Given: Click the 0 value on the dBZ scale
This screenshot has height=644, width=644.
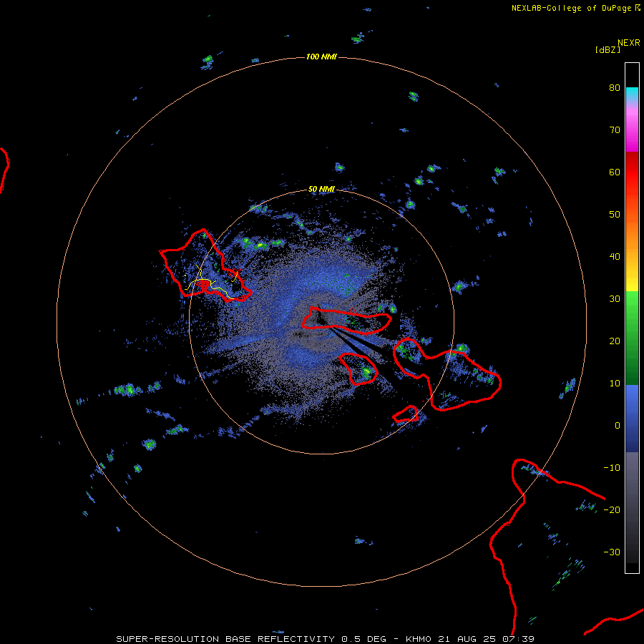Looking at the screenshot, I should tap(618, 426).
